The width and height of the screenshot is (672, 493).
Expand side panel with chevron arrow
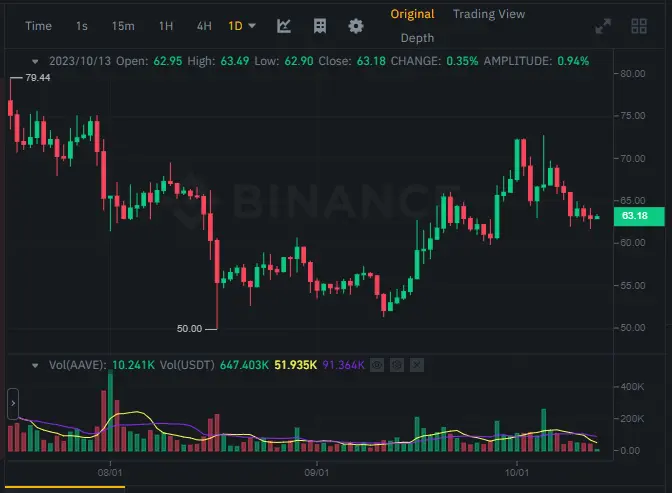point(13,403)
